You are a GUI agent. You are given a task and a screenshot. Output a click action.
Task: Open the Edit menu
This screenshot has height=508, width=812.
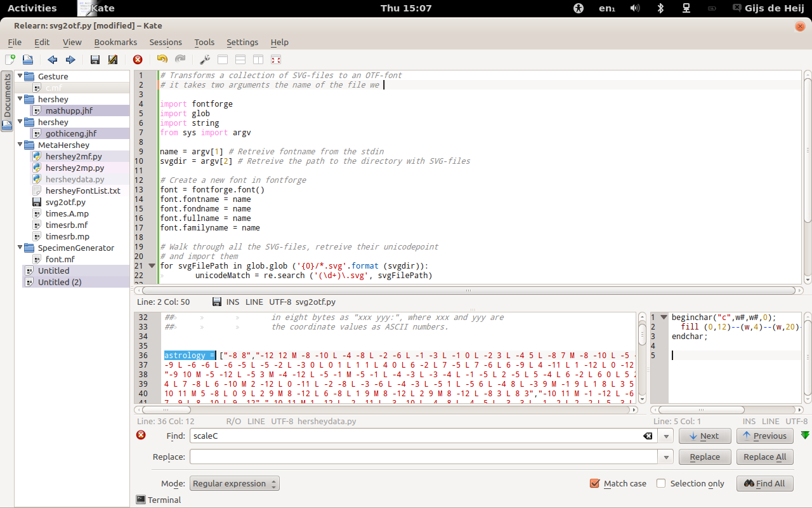click(x=42, y=42)
